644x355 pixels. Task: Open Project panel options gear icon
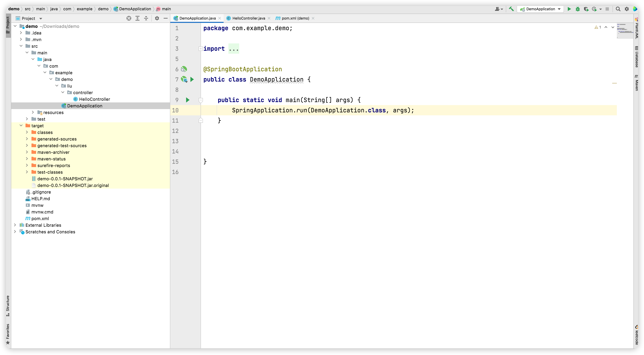click(x=157, y=18)
